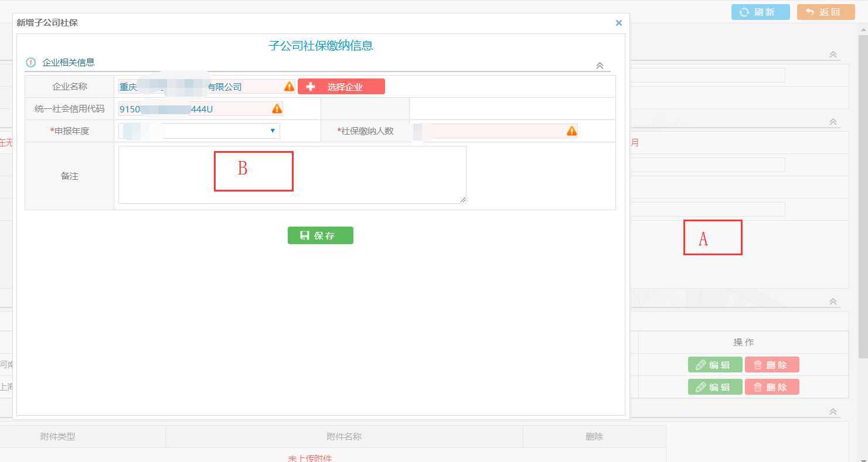Viewport: 868px width, 462px height.
Task: Click warning icon in 统一社会信用代码 field
Action: point(277,109)
